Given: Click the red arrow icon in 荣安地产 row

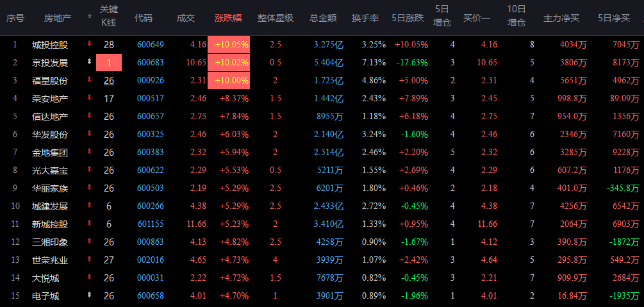Looking at the screenshot, I should coord(90,98).
